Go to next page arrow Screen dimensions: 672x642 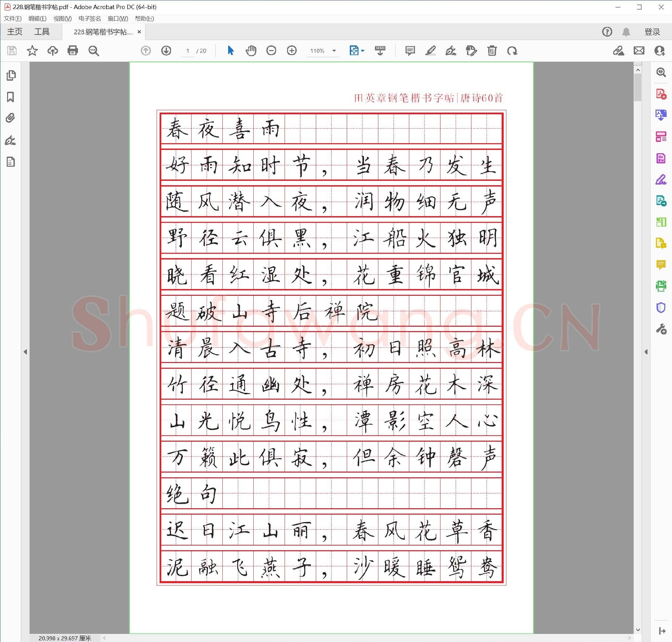click(166, 51)
